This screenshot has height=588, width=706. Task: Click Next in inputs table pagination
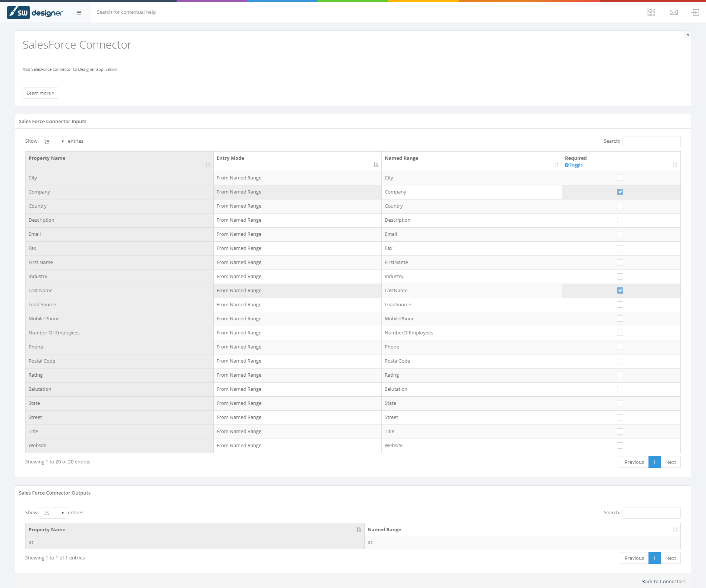pyautogui.click(x=670, y=462)
